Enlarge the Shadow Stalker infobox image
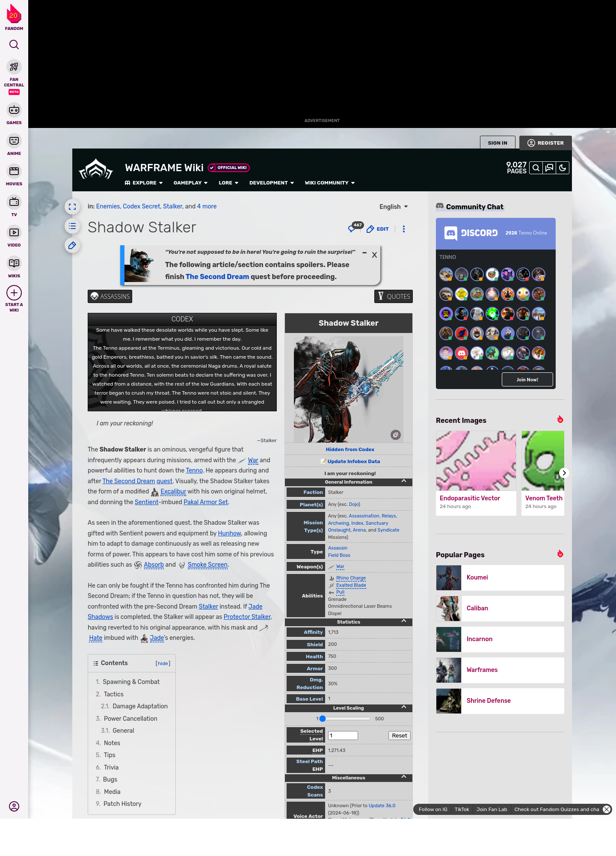616x856 pixels. [x=396, y=435]
